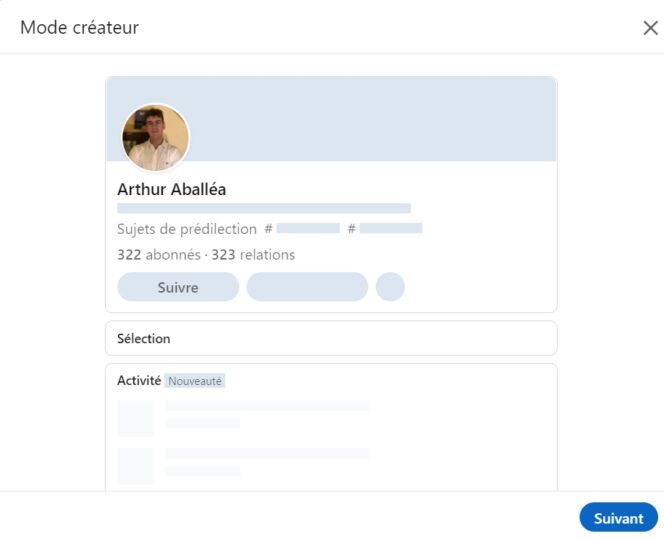Click Arthur Aballéa's profile photo
This screenshot has height=539, width=664.
156,137
